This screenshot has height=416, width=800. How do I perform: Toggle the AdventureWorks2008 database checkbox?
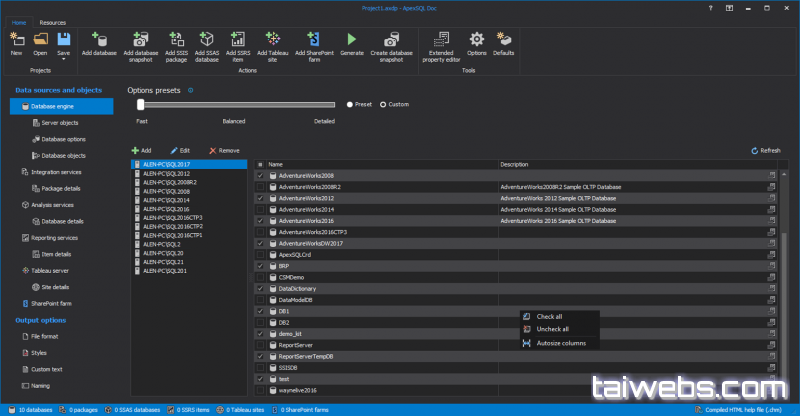(x=261, y=175)
